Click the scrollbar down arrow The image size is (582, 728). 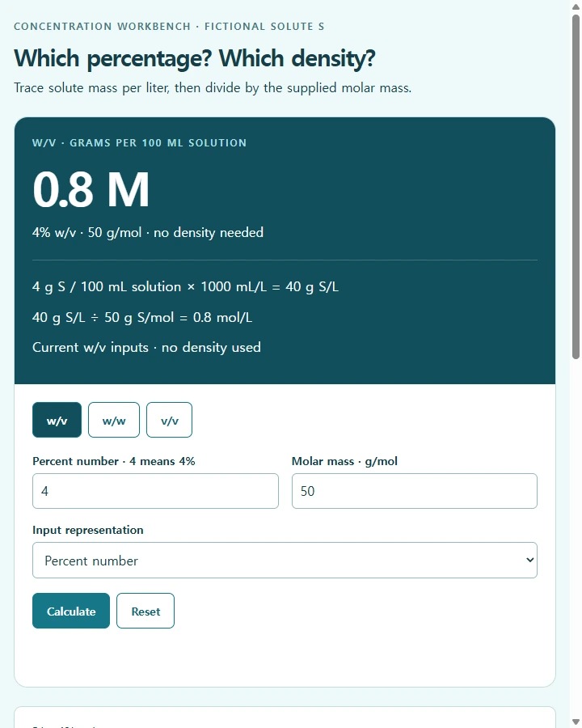(576, 722)
